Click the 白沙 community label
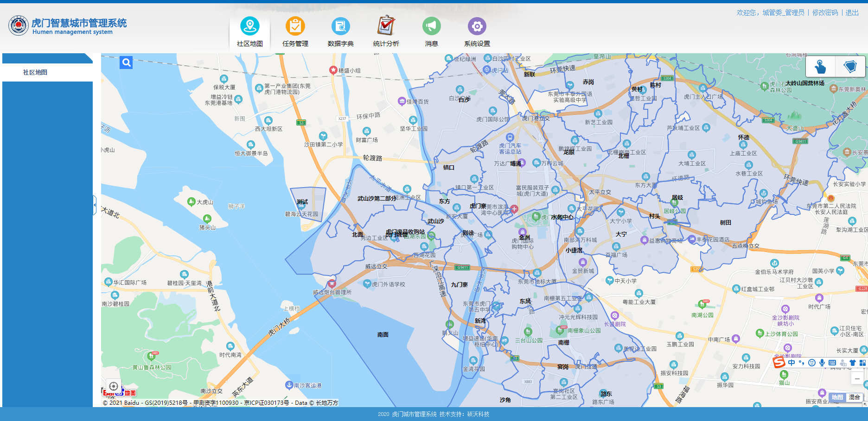The image size is (868, 421). 464,100
